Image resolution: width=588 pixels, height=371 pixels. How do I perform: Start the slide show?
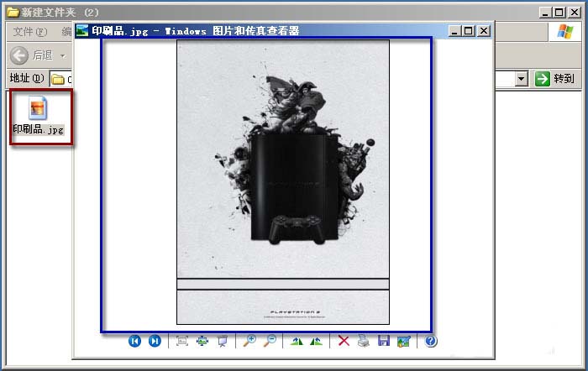(223, 341)
